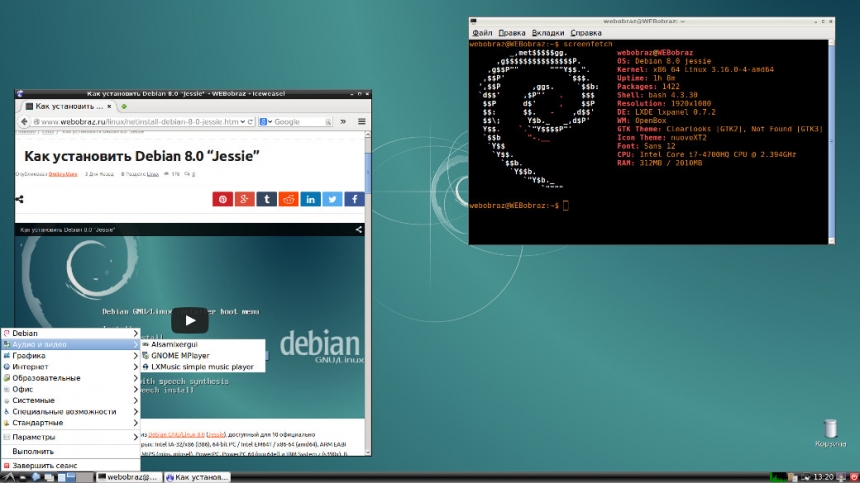This screenshot has width=860, height=483.
Task: Share the article on LinkedIn
Action: pyautogui.click(x=310, y=199)
